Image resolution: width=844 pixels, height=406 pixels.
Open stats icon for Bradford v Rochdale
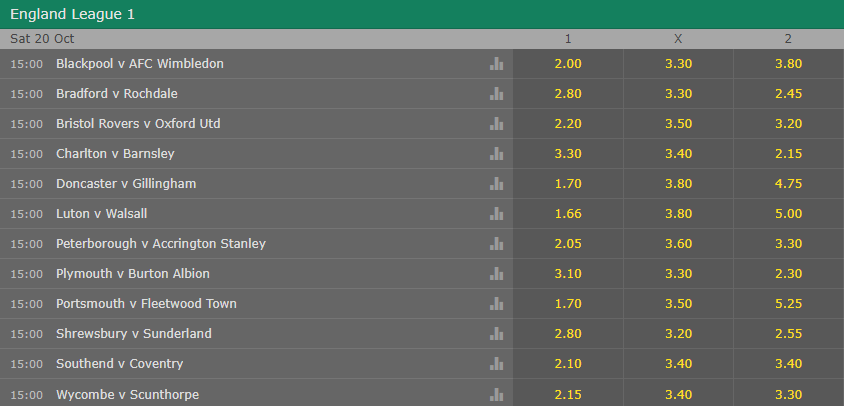[496, 94]
